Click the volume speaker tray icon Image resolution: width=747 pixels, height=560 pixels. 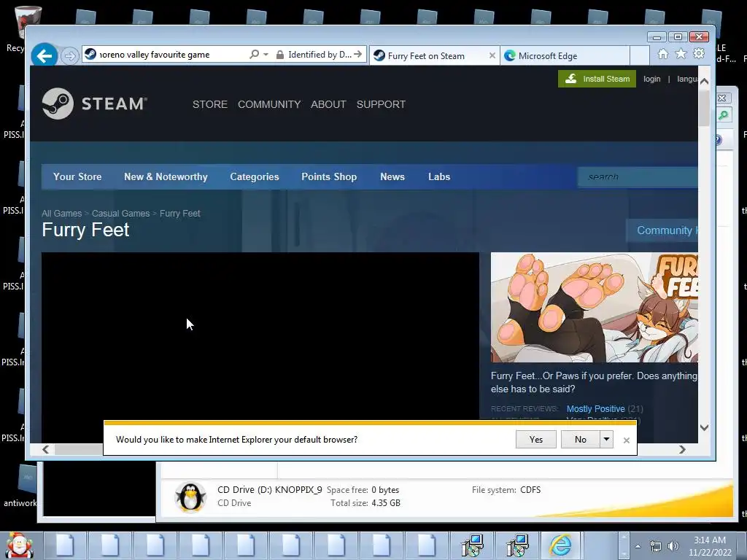[x=673, y=546]
